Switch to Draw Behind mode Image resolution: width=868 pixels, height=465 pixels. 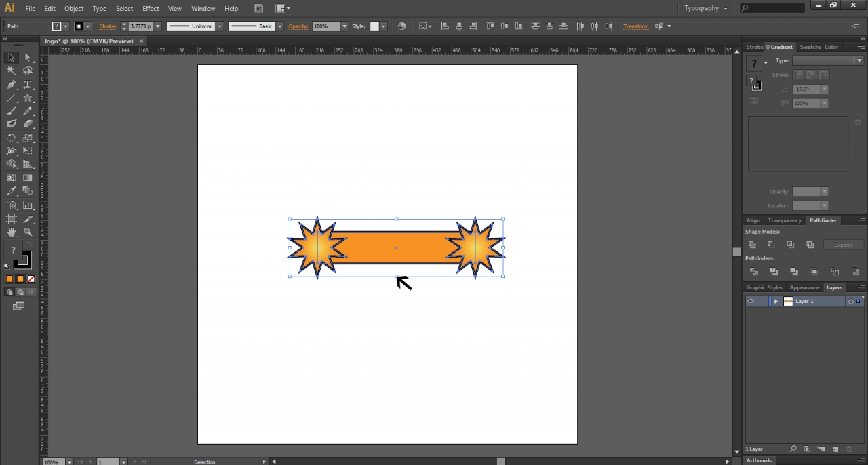pos(20,292)
